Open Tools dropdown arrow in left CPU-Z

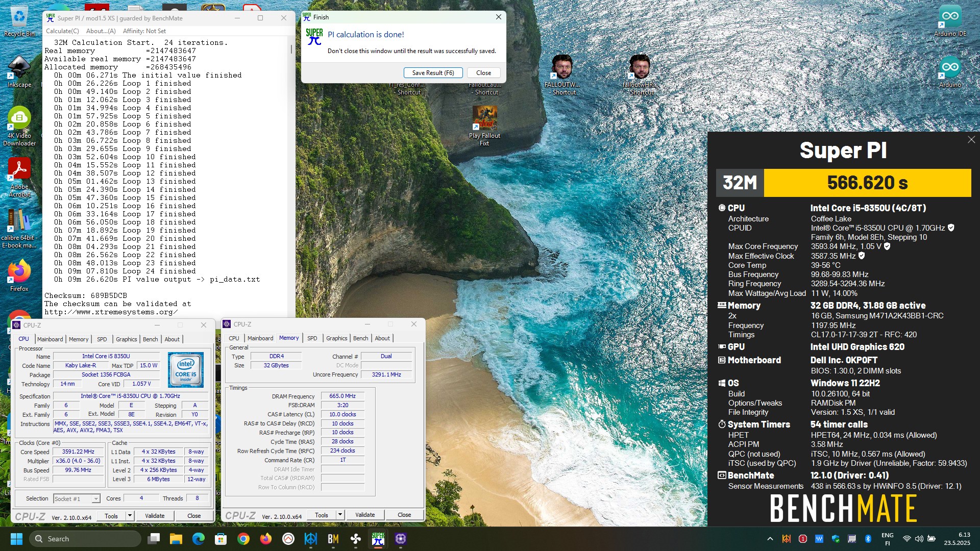coord(130,516)
